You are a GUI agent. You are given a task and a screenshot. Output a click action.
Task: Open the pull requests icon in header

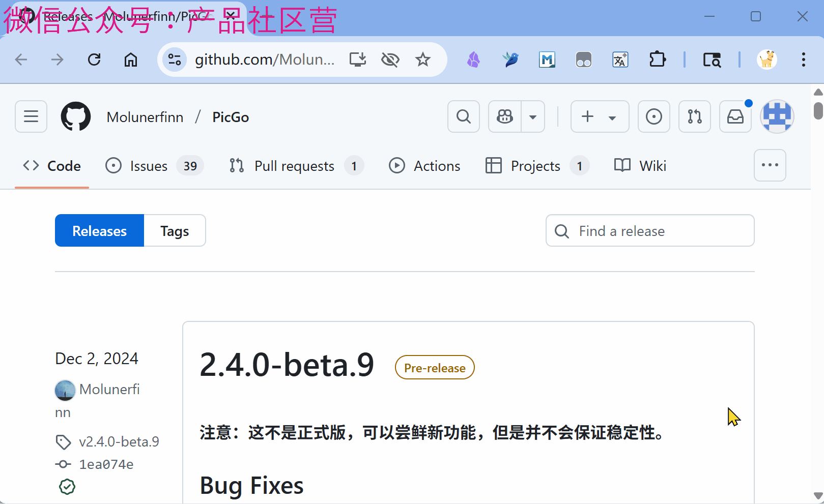[694, 117]
